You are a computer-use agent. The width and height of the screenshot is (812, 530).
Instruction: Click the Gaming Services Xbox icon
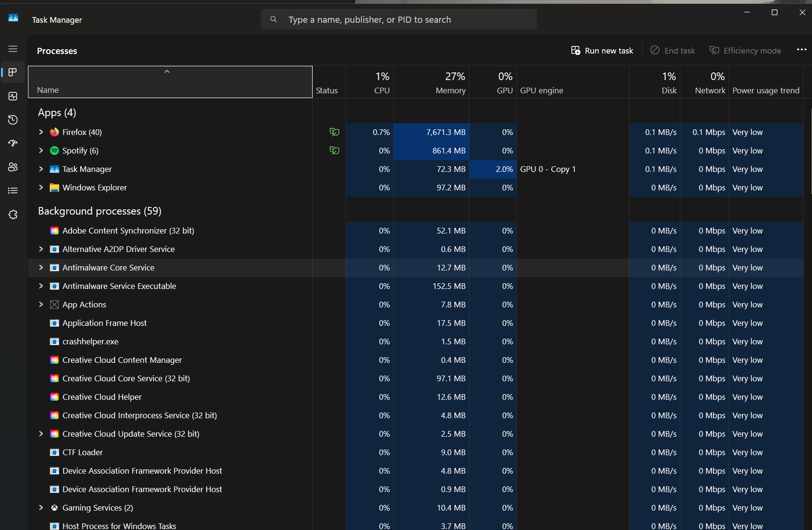point(54,508)
